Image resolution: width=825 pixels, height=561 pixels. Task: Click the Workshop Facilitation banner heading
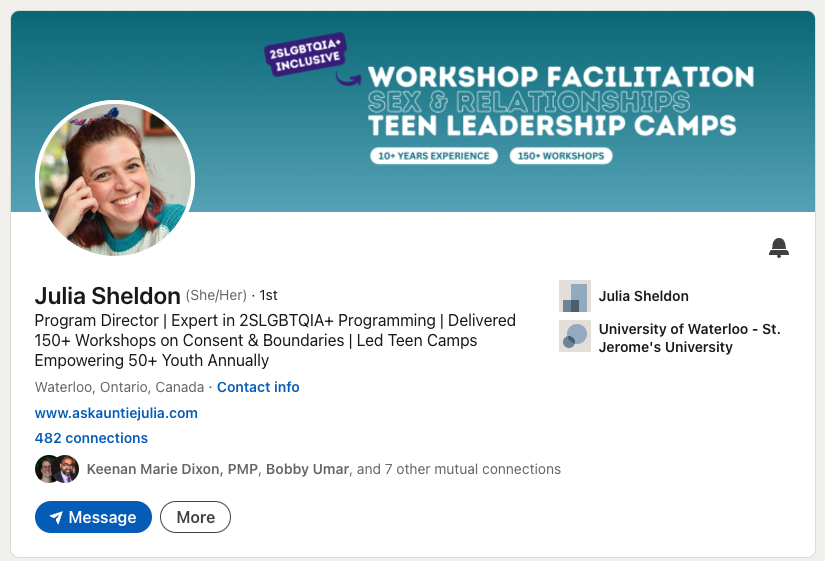tap(561, 77)
